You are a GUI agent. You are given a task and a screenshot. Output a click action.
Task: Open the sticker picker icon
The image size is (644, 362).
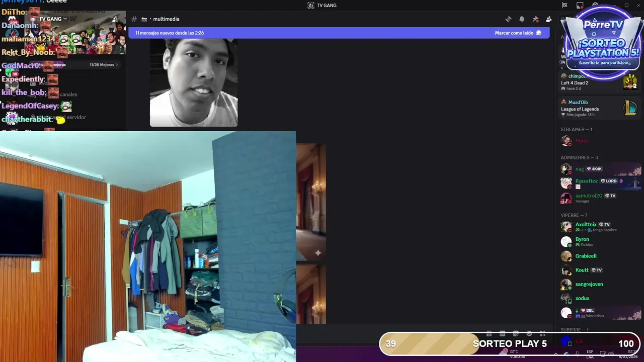[x=516, y=333]
